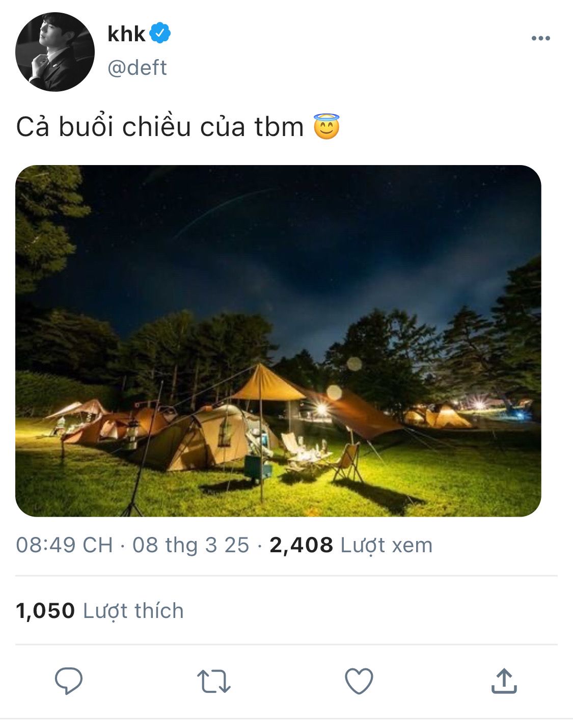Click the 2,408 view count number
The image size is (573, 728).
[302, 545]
